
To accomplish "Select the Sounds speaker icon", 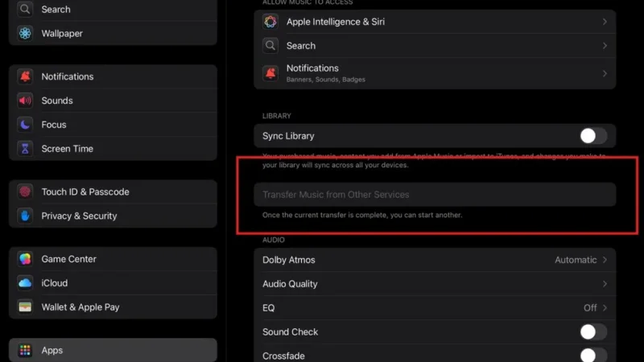I will click(25, 101).
